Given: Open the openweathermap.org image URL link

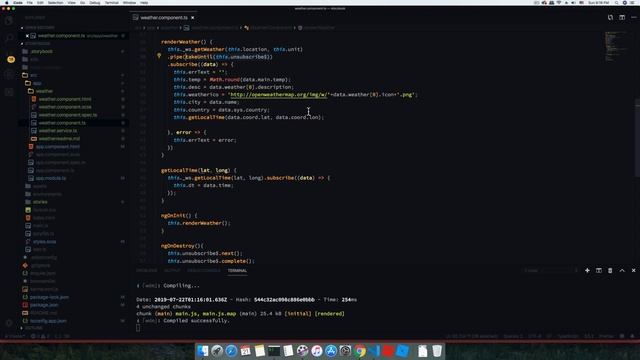Looking at the screenshot, I should pos(278,95).
